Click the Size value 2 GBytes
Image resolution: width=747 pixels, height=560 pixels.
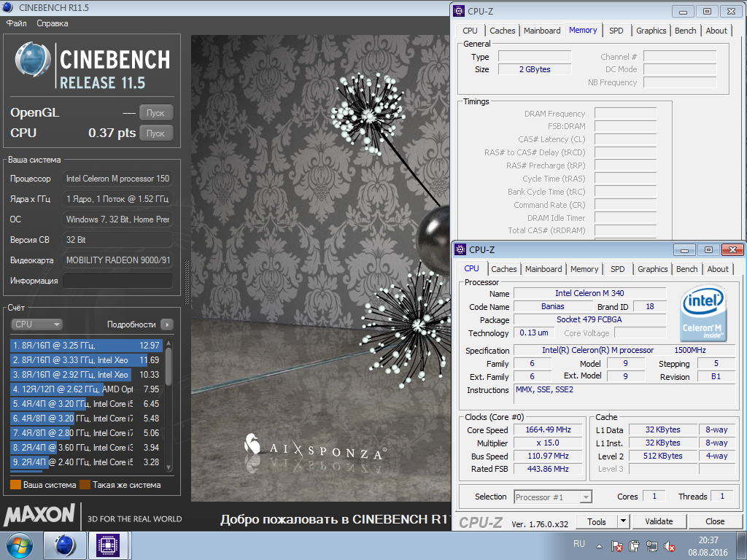click(535, 69)
